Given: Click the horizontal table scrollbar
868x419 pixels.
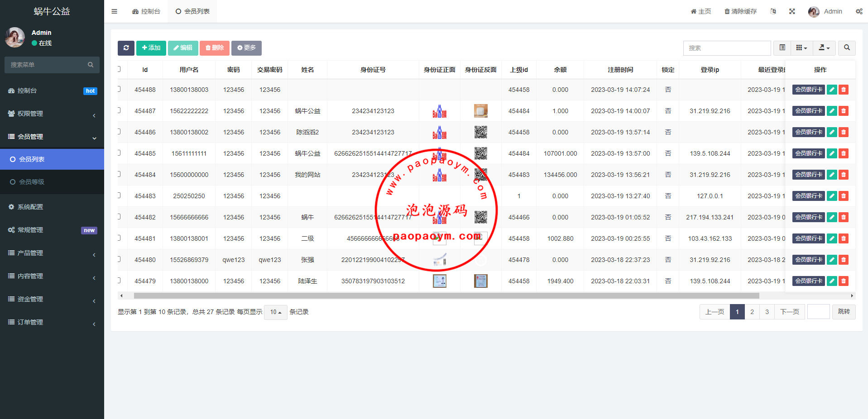Looking at the screenshot, I should (x=446, y=296).
